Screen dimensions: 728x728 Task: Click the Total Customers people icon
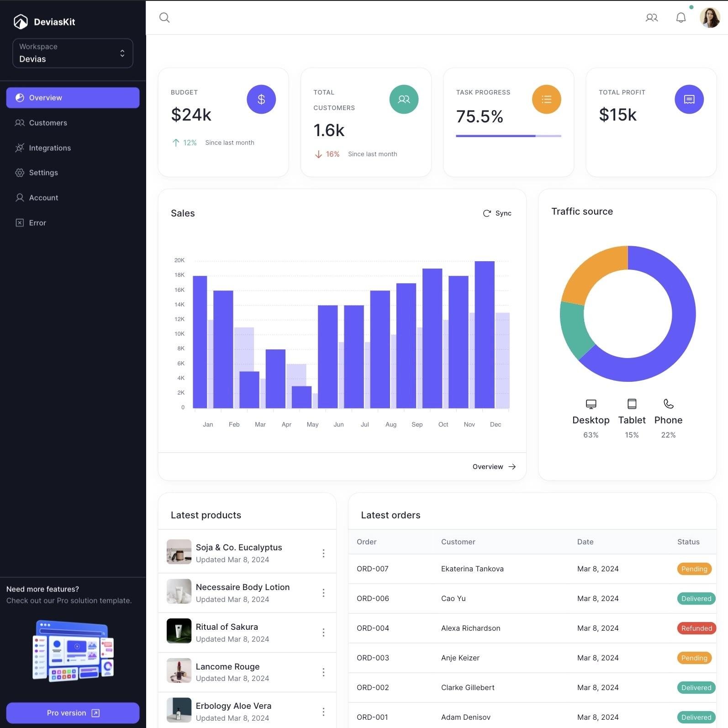point(404,99)
